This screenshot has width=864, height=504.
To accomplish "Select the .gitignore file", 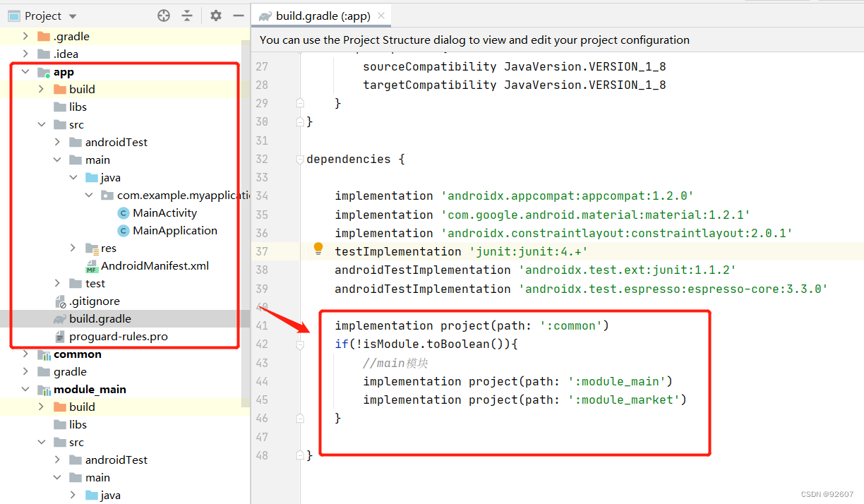I will click(95, 301).
